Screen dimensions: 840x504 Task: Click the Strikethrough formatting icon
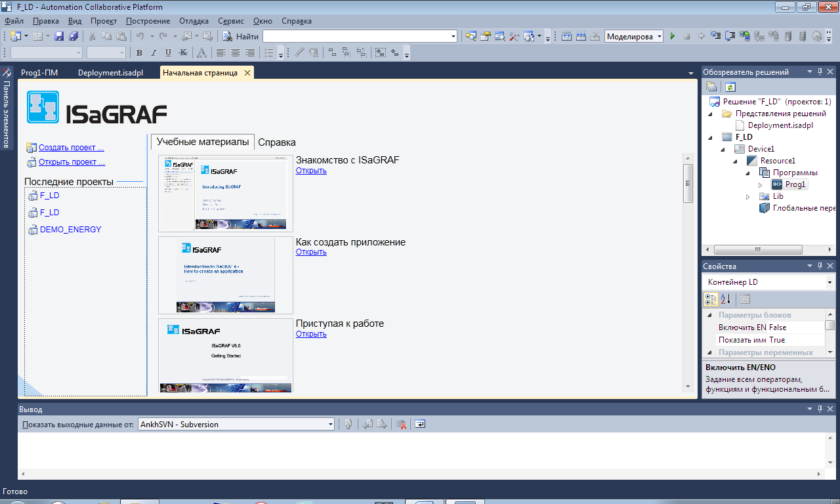182,52
